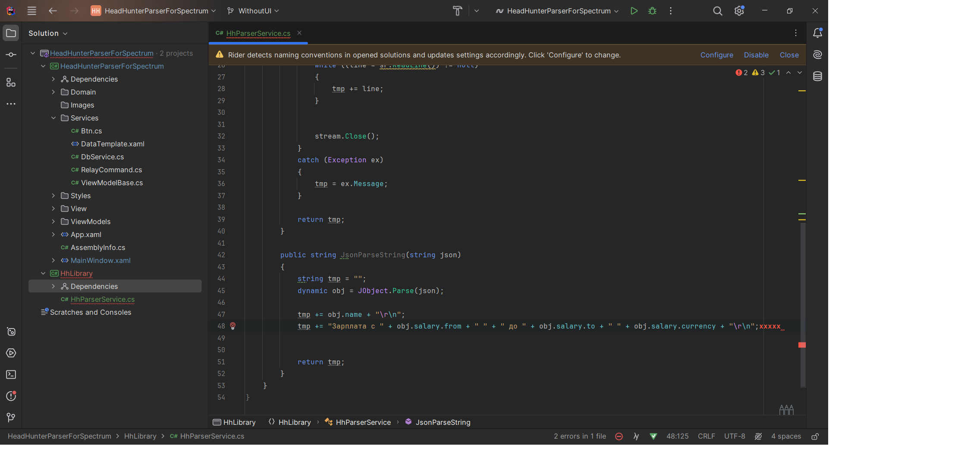Screen dimensions: 980x452
Task: Expand the MainWindow.xaml node
Action: (x=53, y=260)
